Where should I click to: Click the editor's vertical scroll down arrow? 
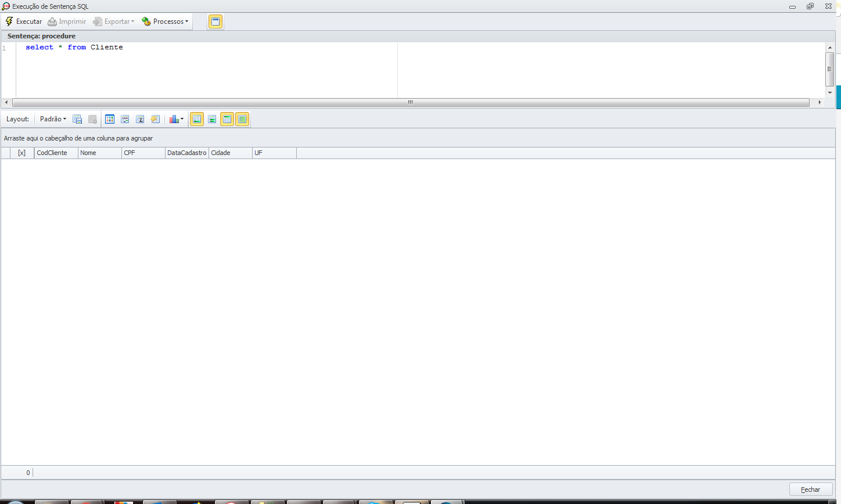(x=830, y=92)
